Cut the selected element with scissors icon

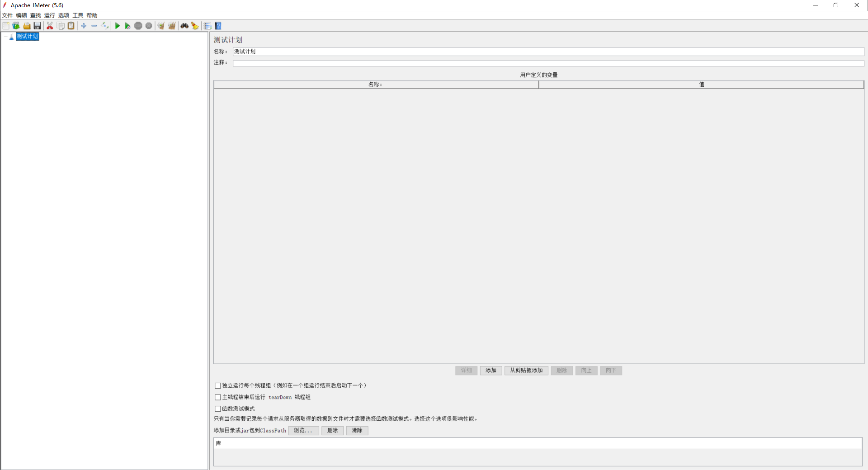(50, 26)
